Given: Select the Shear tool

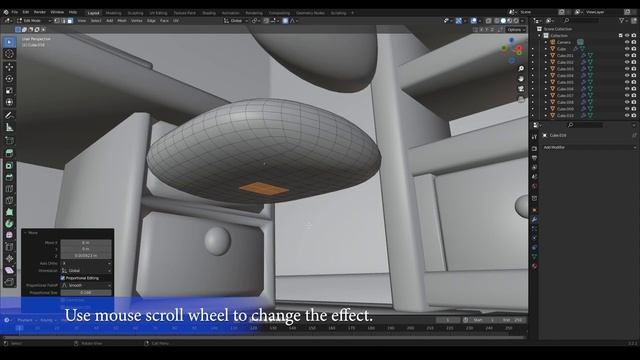Looking at the screenshot, I should point(9,270).
